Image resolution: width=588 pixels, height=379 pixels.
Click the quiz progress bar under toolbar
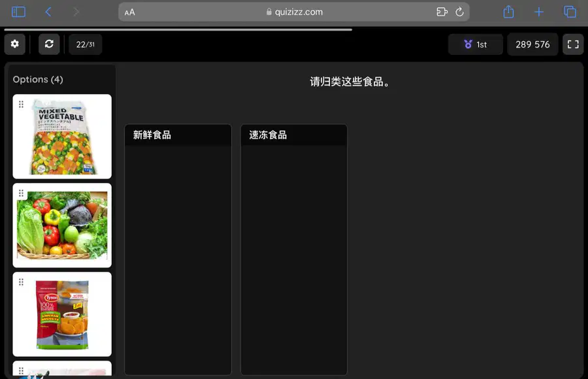tap(178, 29)
